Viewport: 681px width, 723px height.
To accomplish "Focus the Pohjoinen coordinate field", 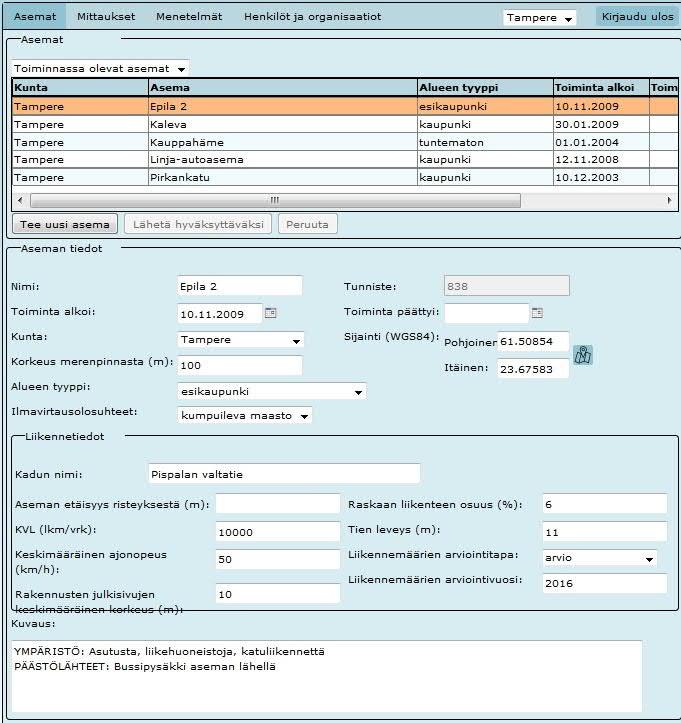I will point(533,342).
